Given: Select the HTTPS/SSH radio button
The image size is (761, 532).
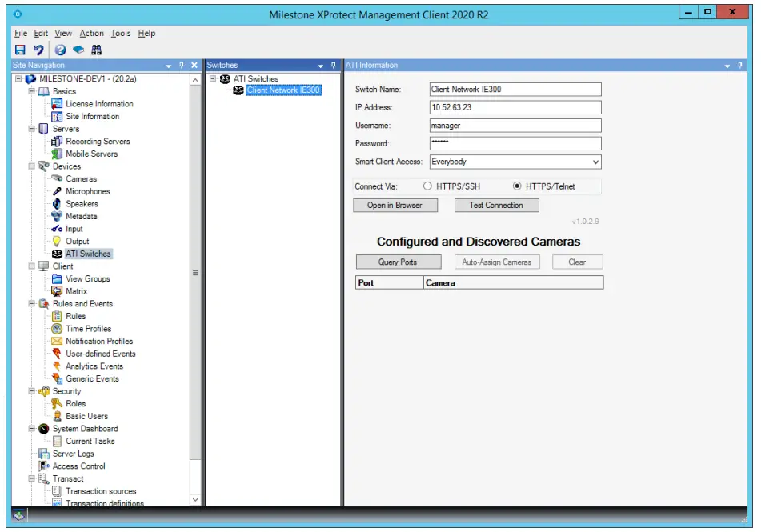Looking at the screenshot, I should (427, 186).
